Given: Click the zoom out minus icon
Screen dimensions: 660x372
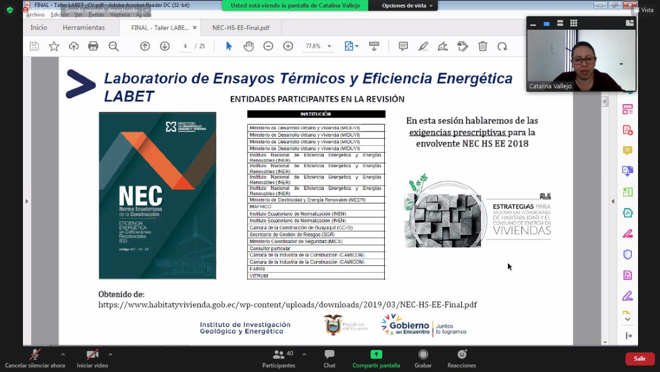Looking at the screenshot, I should 268,46.
